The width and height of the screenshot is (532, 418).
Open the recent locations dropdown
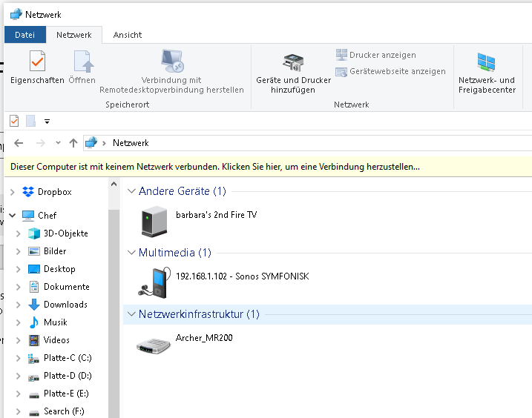pyautogui.click(x=58, y=143)
